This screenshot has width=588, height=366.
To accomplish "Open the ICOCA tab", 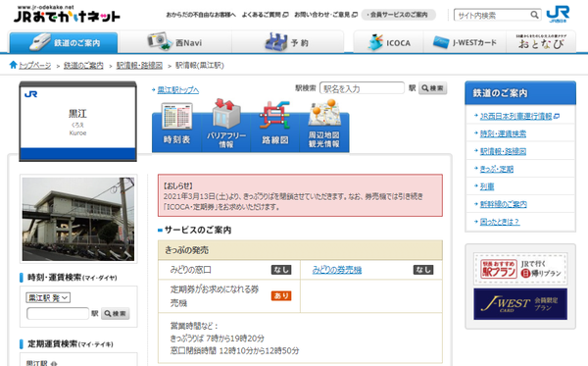I will pos(388,42).
